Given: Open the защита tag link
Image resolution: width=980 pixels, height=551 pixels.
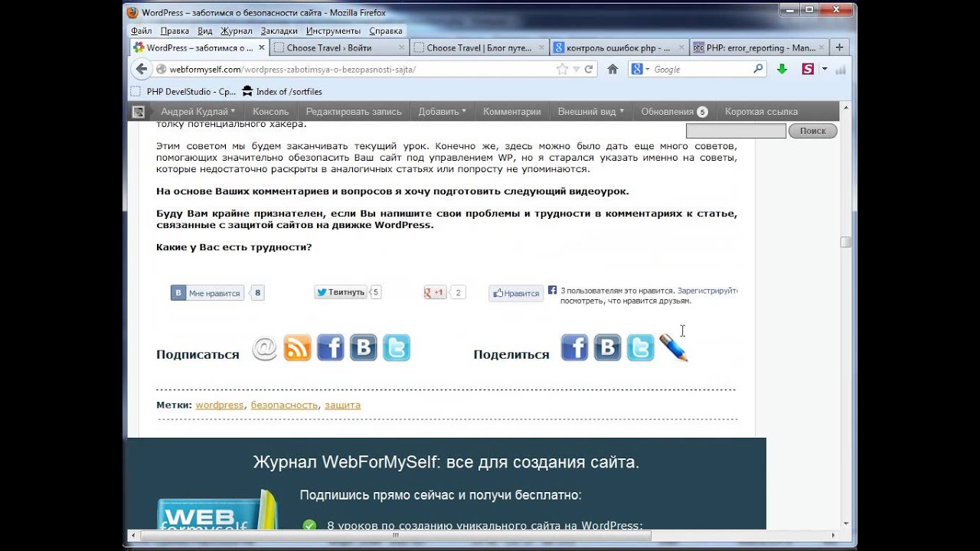Looking at the screenshot, I should (342, 405).
